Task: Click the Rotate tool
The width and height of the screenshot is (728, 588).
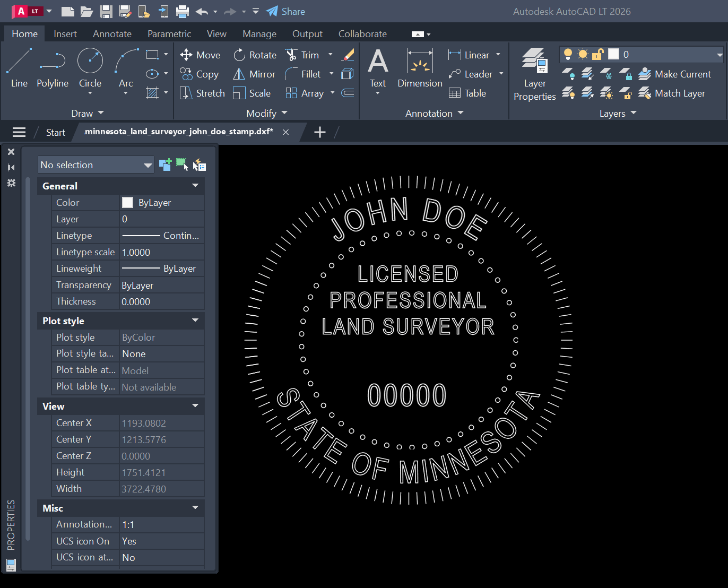Action: [255, 55]
